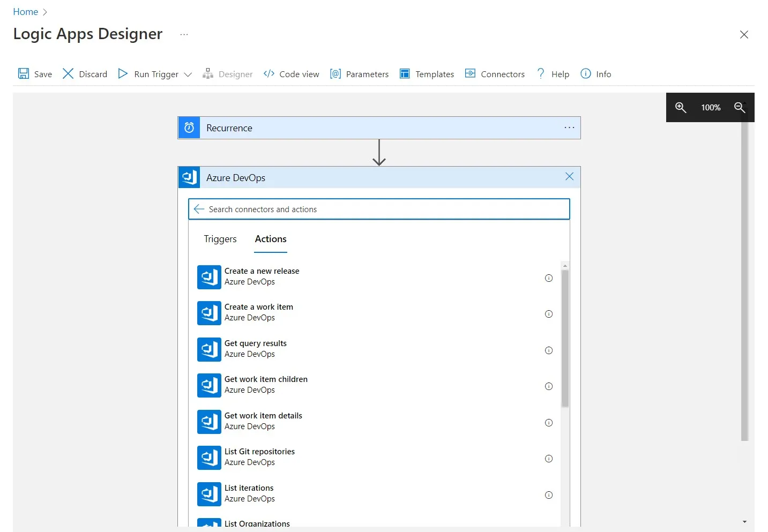Image resolution: width=768 pixels, height=532 pixels.
Task: Expand the Run Trigger dropdown chevron
Action: 188,74
